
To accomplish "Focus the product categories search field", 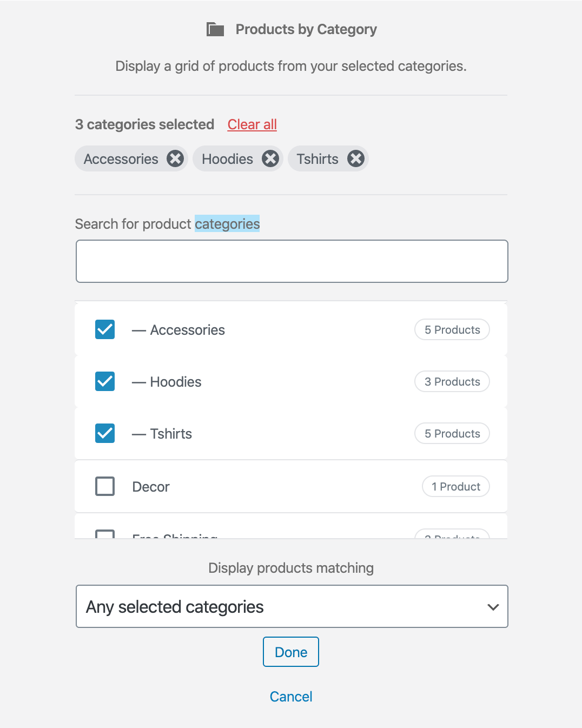I will tap(292, 261).
